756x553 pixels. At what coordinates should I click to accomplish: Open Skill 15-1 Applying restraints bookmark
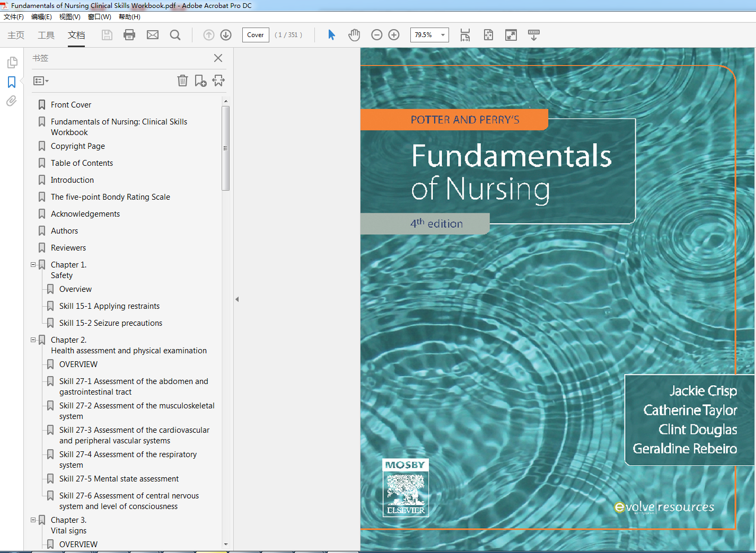coord(109,306)
